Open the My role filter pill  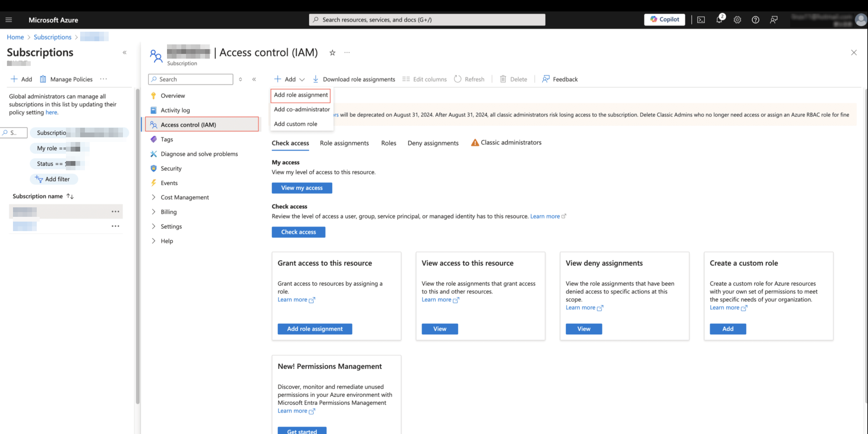[x=59, y=148]
